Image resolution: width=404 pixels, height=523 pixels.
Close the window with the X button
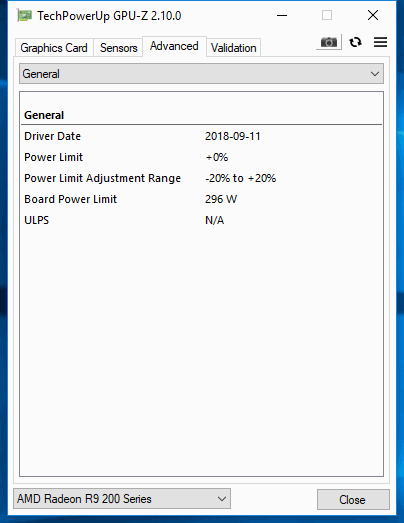point(373,15)
